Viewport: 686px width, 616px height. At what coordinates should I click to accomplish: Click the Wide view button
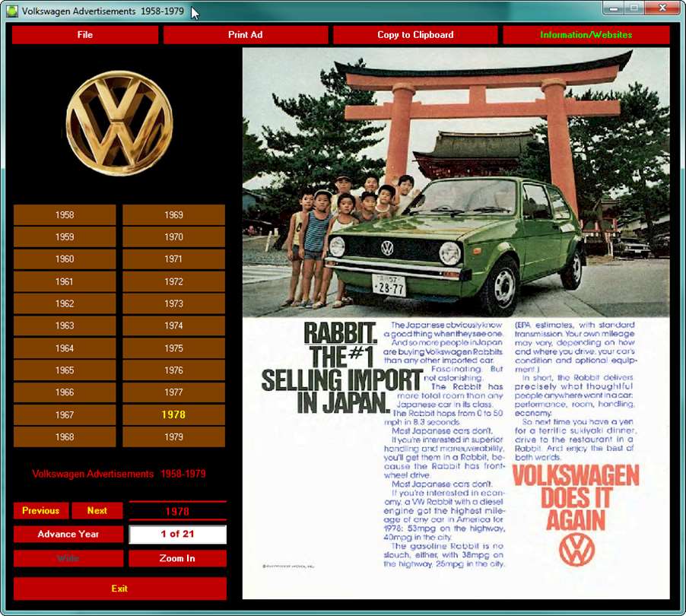click(68, 558)
